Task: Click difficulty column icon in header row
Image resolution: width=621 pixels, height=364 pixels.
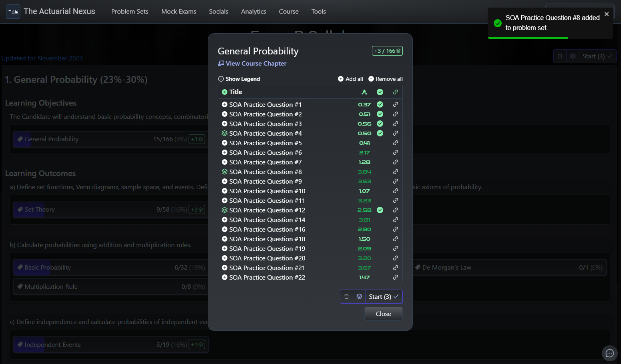Action: [364, 92]
